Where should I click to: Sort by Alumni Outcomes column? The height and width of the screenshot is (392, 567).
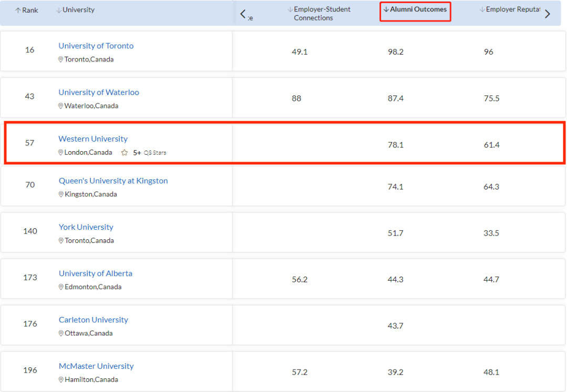pyautogui.click(x=415, y=9)
